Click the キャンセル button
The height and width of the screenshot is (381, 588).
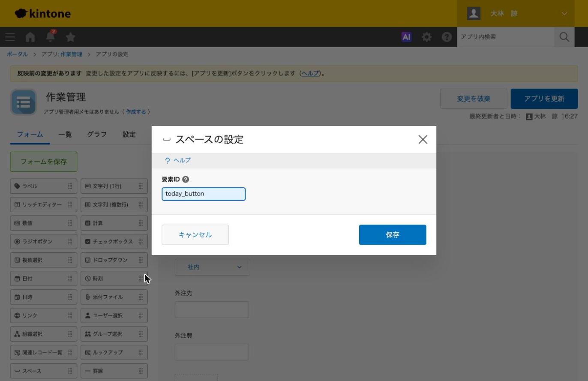pos(195,235)
